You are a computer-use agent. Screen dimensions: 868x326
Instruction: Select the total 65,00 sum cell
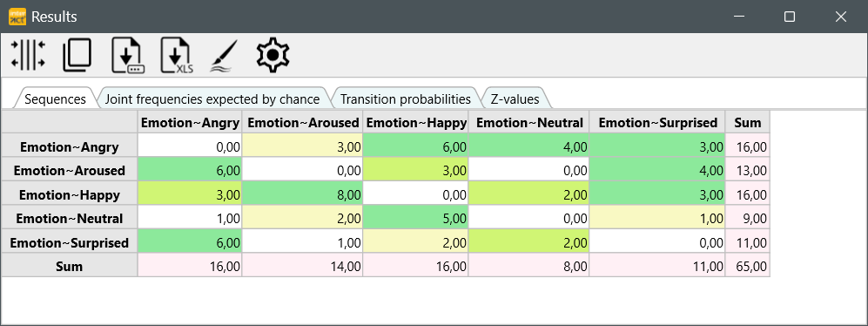pos(747,267)
